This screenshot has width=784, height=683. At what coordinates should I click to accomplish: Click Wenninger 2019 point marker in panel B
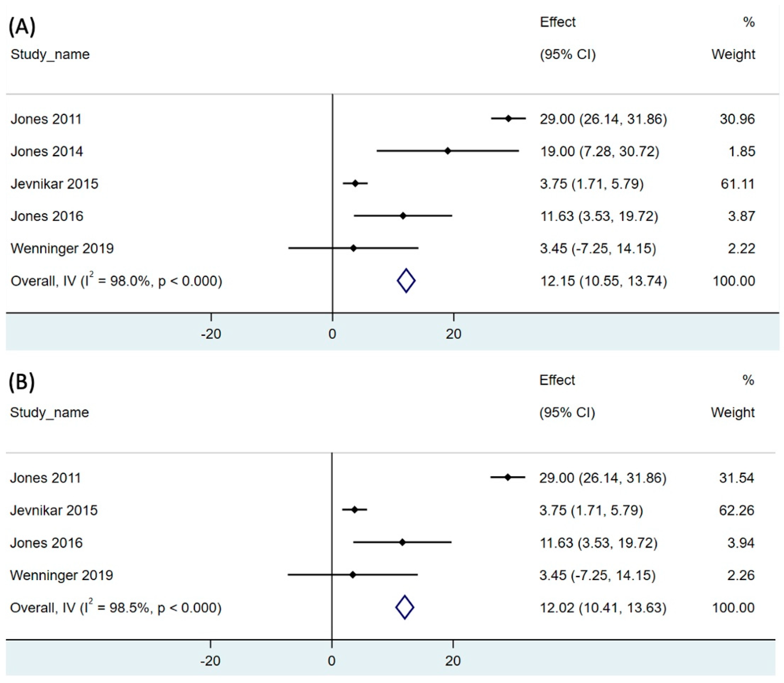[x=353, y=575]
